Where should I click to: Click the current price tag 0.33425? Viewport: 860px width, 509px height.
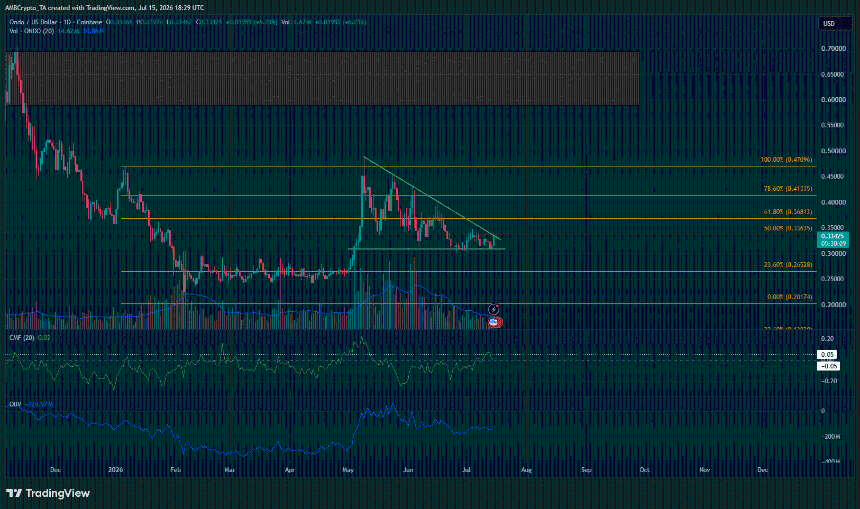point(833,240)
